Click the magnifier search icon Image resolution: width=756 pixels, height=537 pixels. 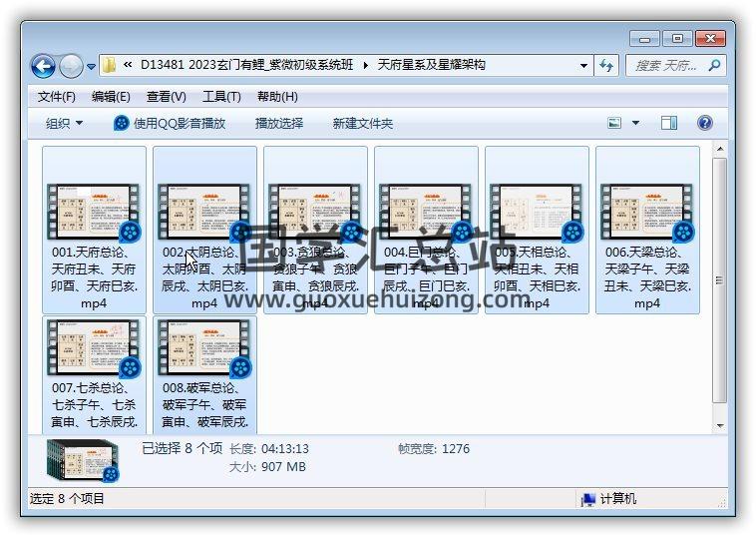pos(714,65)
